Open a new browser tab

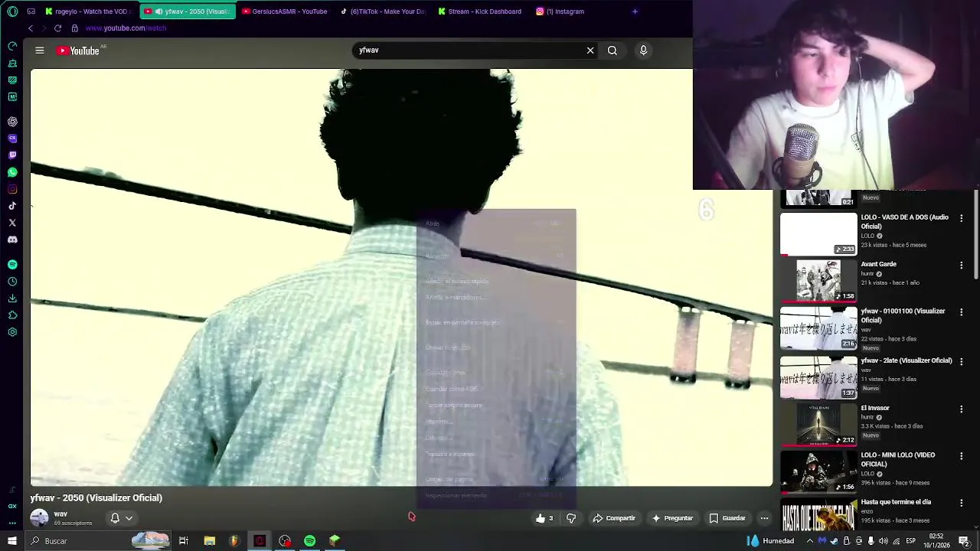(635, 11)
